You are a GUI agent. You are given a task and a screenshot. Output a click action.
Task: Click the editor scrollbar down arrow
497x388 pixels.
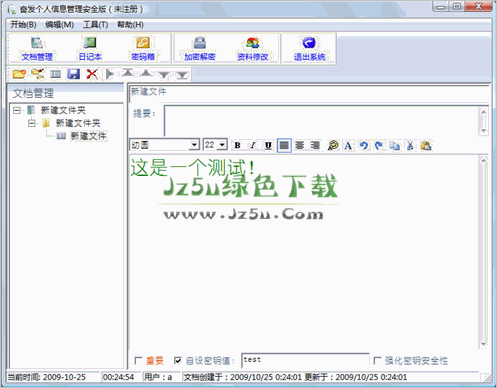[483, 344]
